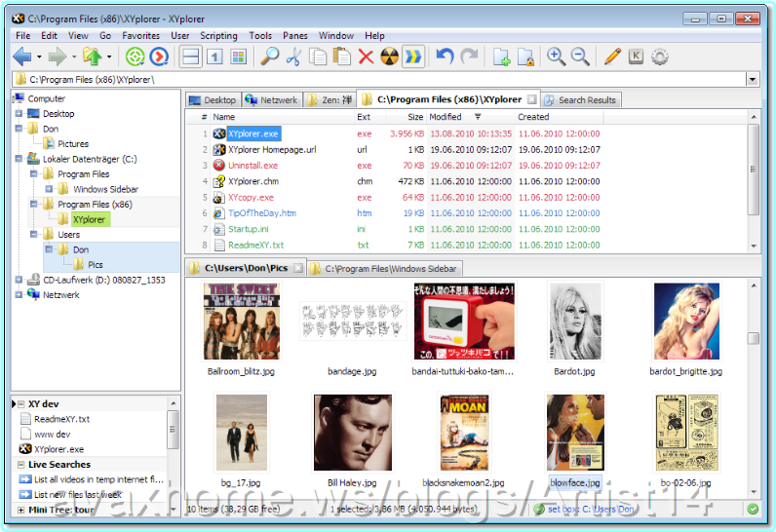Expand the Windows Sidebar tree node
Viewport: 776px width, 532px height.
tap(49, 189)
